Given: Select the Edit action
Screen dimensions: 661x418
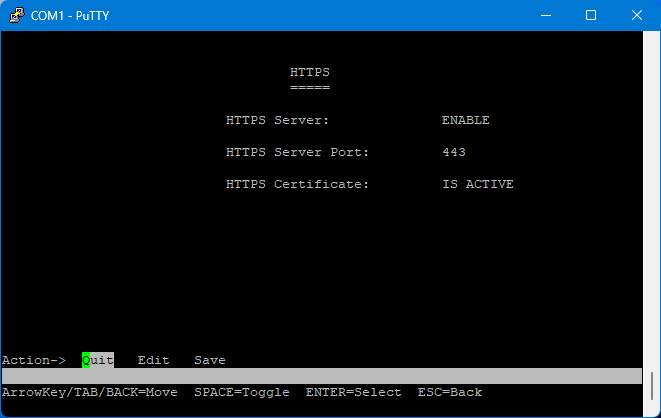Looking at the screenshot, I should point(153,360).
